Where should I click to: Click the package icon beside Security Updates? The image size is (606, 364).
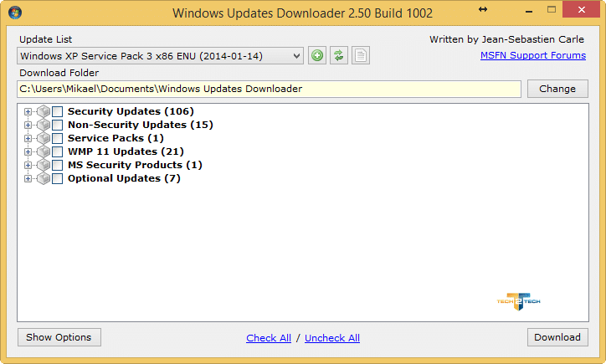44,111
